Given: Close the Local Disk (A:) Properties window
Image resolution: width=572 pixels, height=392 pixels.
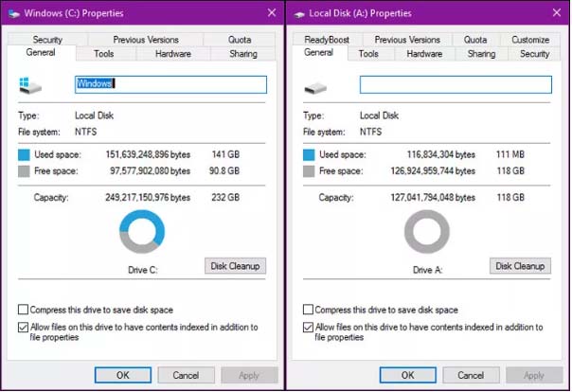Looking at the screenshot, I should click(557, 13).
